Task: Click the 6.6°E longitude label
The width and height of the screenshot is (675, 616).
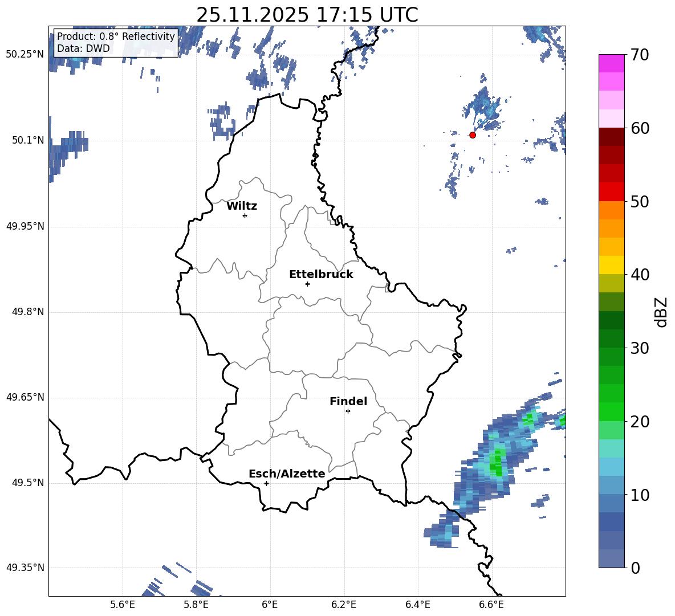Action: [x=491, y=605]
